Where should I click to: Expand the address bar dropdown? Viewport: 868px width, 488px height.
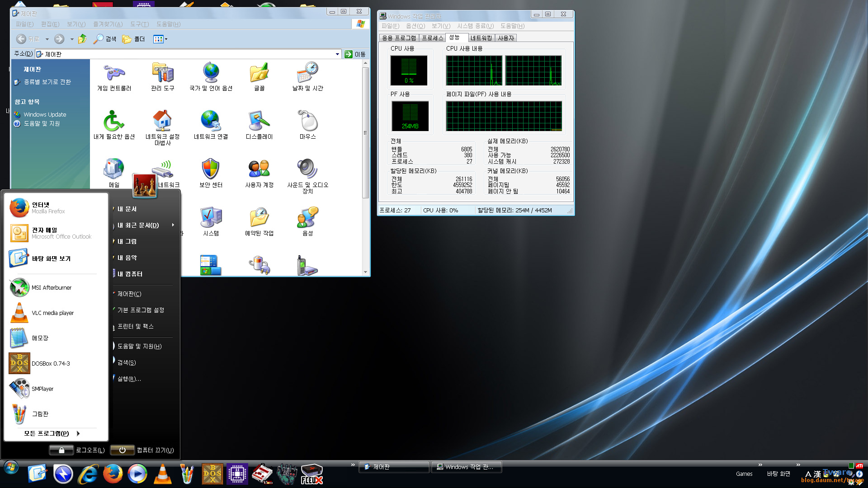(337, 54)
